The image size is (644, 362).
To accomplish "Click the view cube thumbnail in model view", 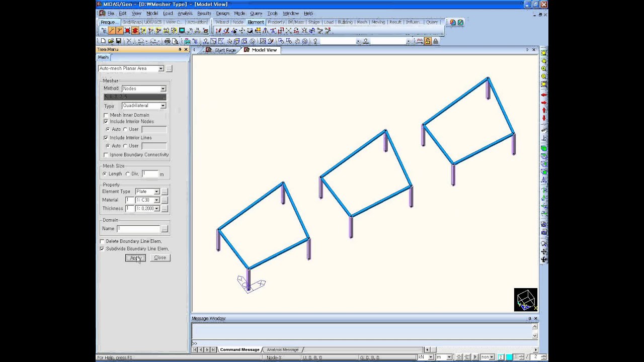I will click(x=526, y=300).
